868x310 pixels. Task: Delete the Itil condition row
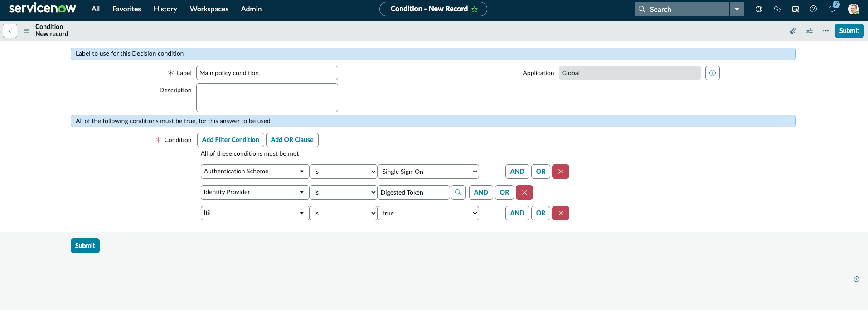(561, 213)
